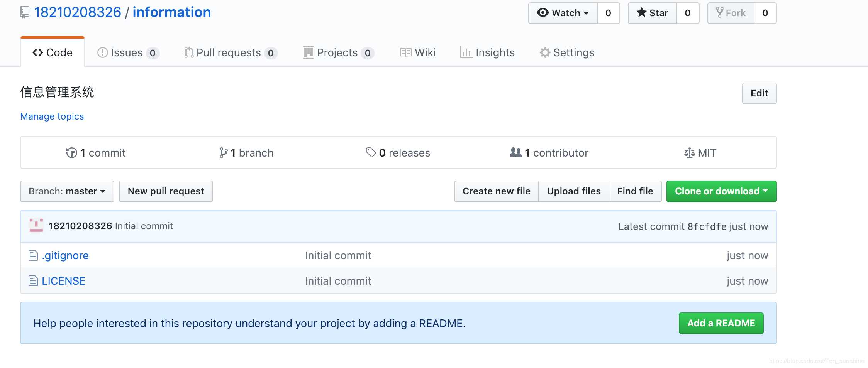Click the Code angle brackets icon
This screenshot has height=368, width=868.
tap(38, 52)
